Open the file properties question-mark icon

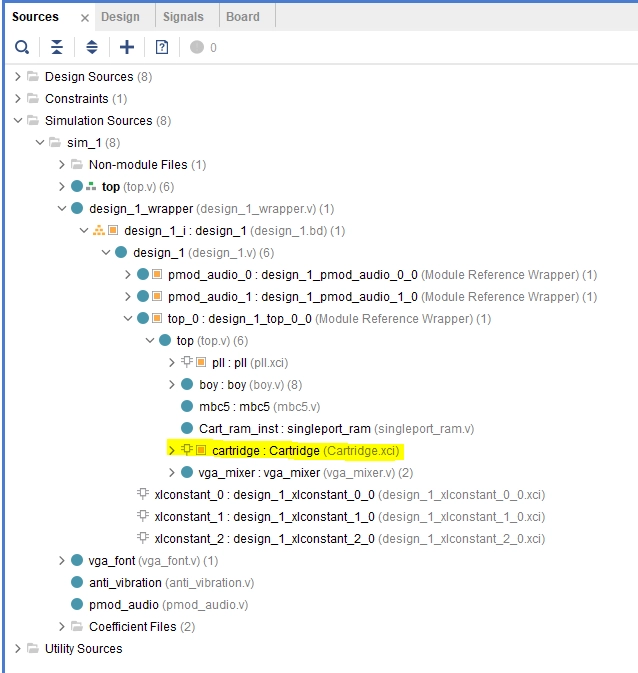(162, 47)
